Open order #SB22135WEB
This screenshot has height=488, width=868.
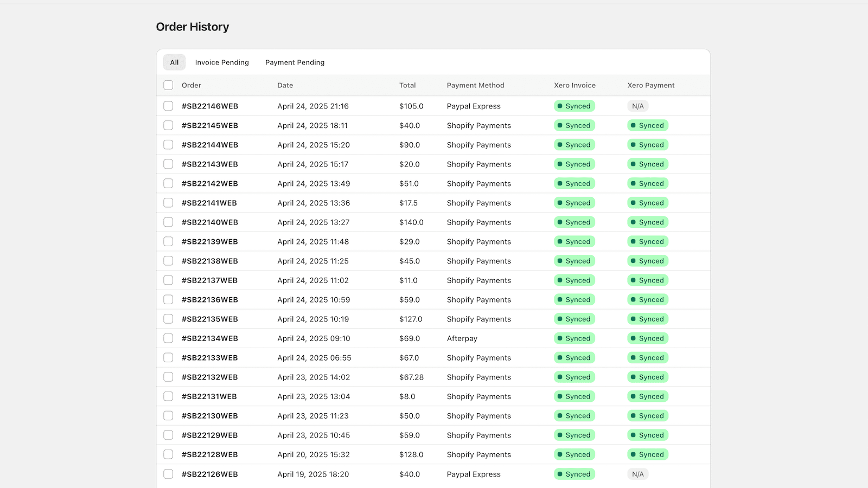[x=210, y=319]
